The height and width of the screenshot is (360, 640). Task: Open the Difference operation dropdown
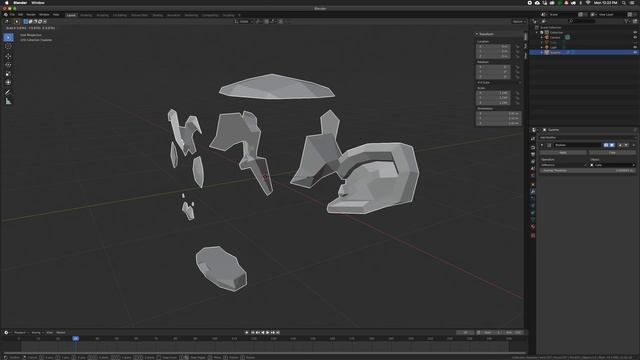pos(563,165)
